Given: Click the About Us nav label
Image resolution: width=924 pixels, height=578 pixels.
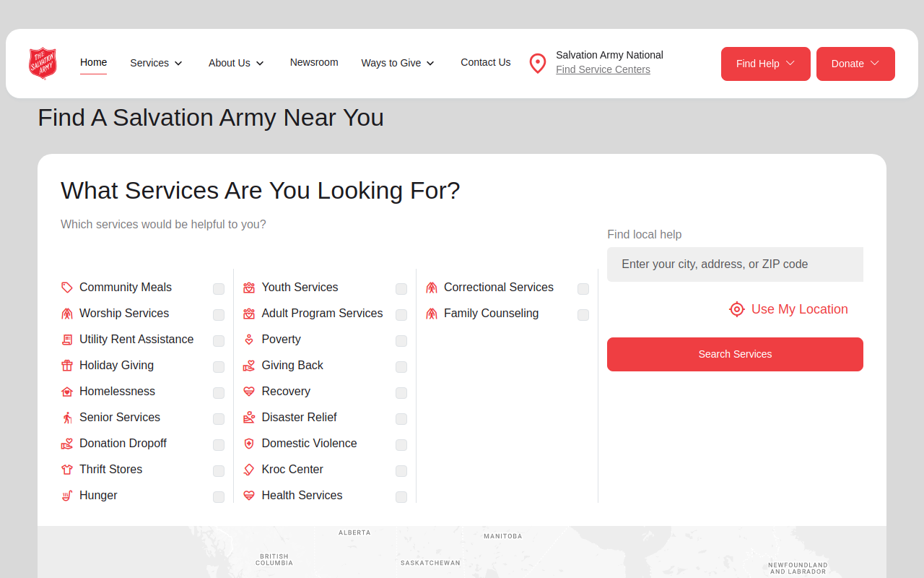Looking at the screenshot, I should [x=230, y=64].
